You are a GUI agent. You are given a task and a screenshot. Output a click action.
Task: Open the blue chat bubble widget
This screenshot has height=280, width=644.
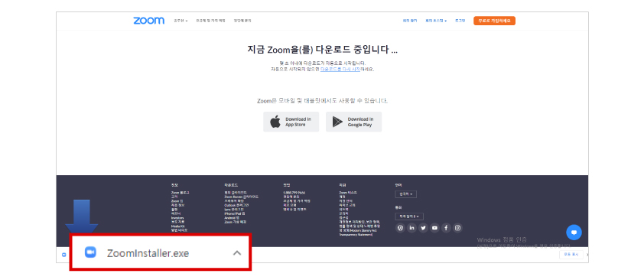[574, 233]
